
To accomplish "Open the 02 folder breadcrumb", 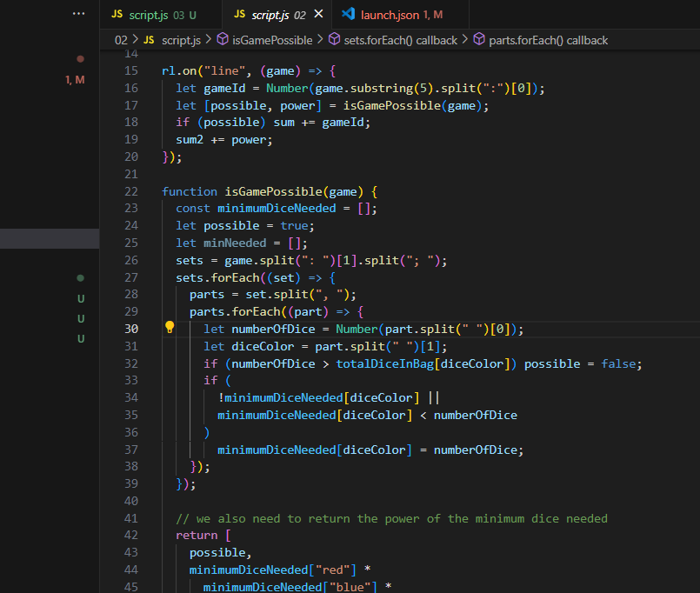I will pyautogui.click(x=121, y=40).
